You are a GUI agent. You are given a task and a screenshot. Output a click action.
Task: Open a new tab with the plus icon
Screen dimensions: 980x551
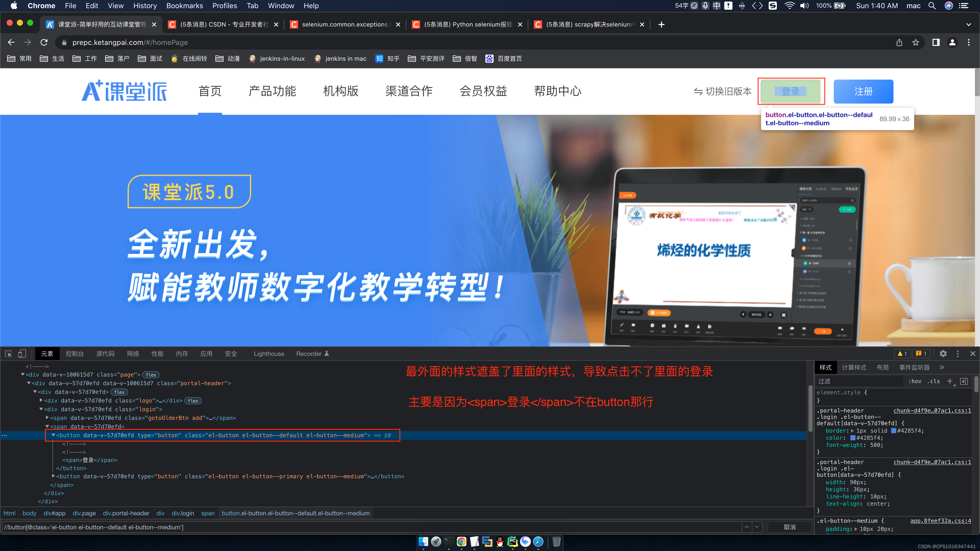tap(661, 24)
